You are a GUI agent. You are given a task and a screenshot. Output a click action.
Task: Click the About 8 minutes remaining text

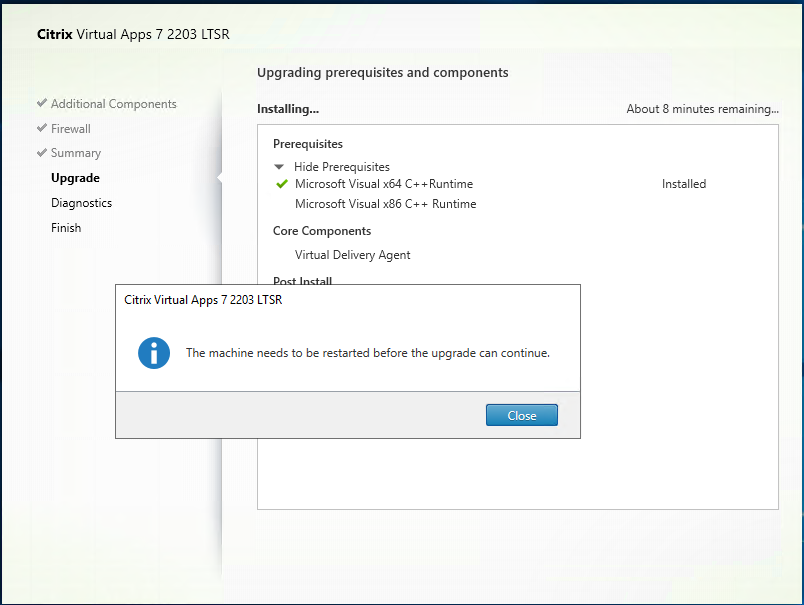click(x=702, y=109)
